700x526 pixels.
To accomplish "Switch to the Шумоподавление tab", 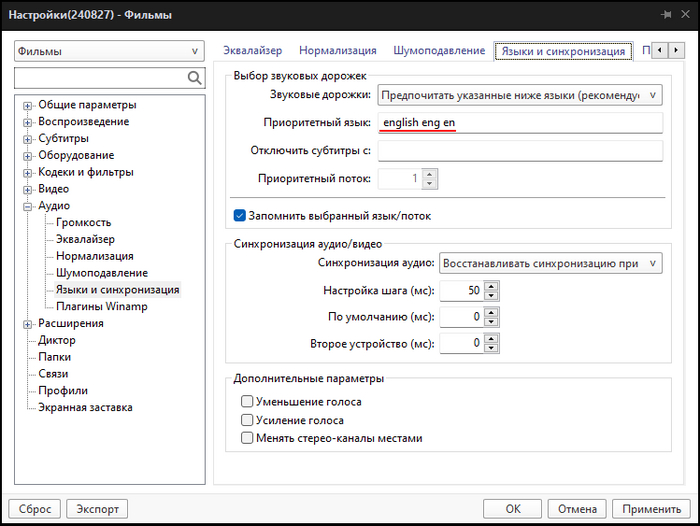I will pyautogui.click(x=439, y=50).
